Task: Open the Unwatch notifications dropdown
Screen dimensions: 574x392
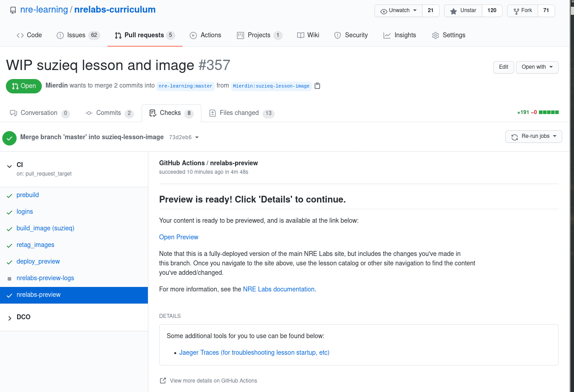Action: [398, 11]
